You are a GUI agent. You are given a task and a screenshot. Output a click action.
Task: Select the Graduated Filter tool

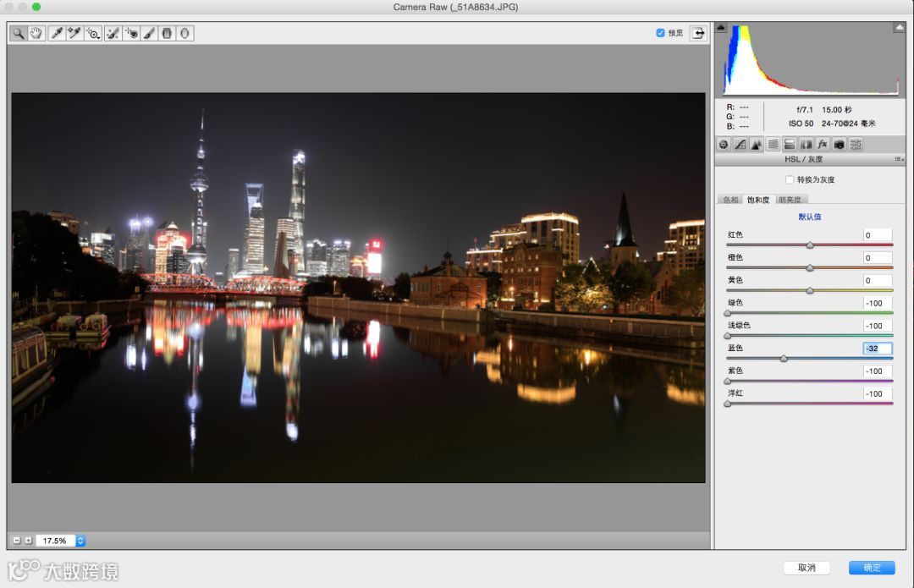(167, 33)
